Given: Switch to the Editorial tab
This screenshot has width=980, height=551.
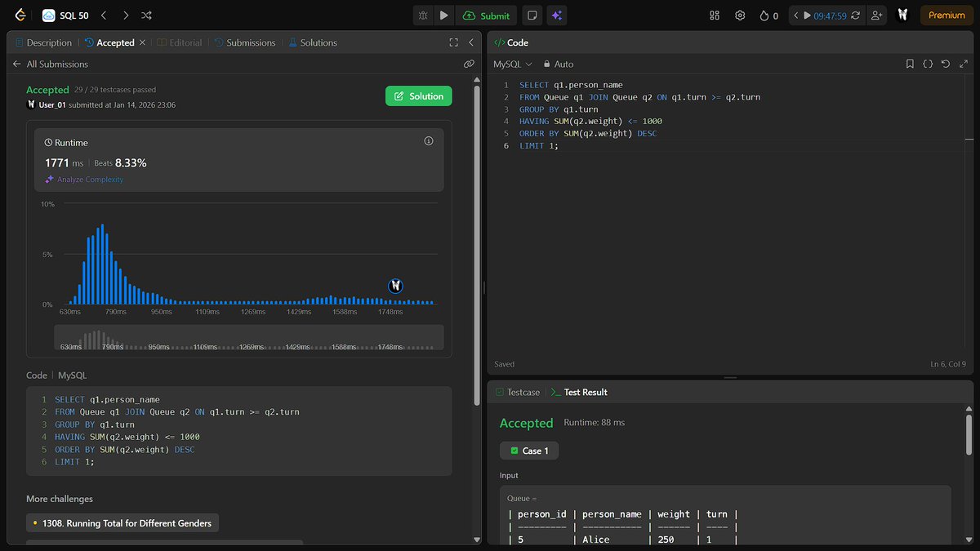Looking at the screenshot, I should (x=179, y=42).
